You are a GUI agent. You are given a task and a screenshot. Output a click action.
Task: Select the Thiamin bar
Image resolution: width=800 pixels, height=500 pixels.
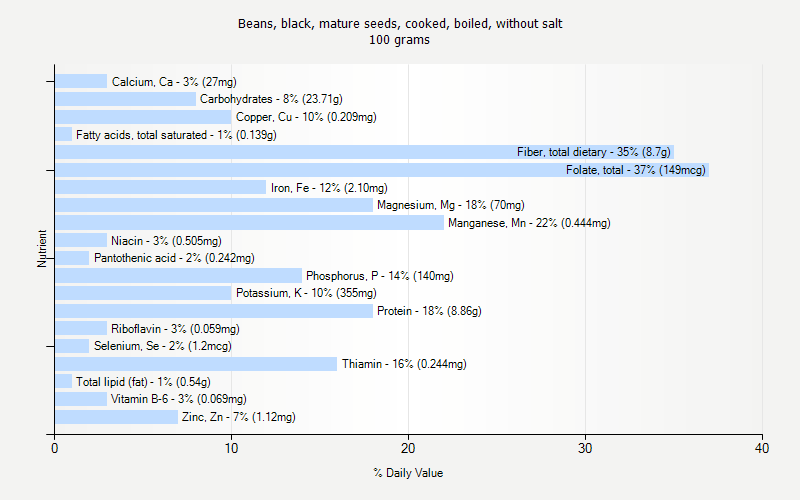coord(195,364)
